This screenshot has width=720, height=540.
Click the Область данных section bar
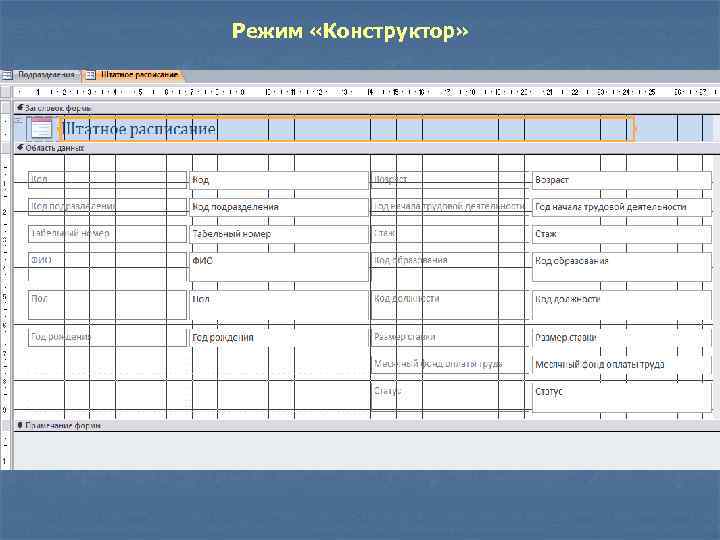(x=366, y=148)
